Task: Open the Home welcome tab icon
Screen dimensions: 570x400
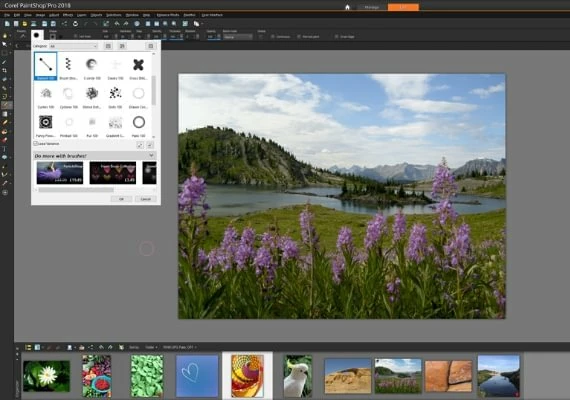Action: pos(347,7)
